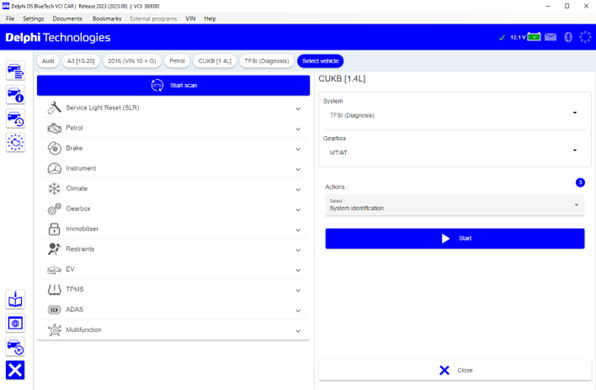
Task: Open the vehicle information sidebar icon
Action: (x=15, y=95)
